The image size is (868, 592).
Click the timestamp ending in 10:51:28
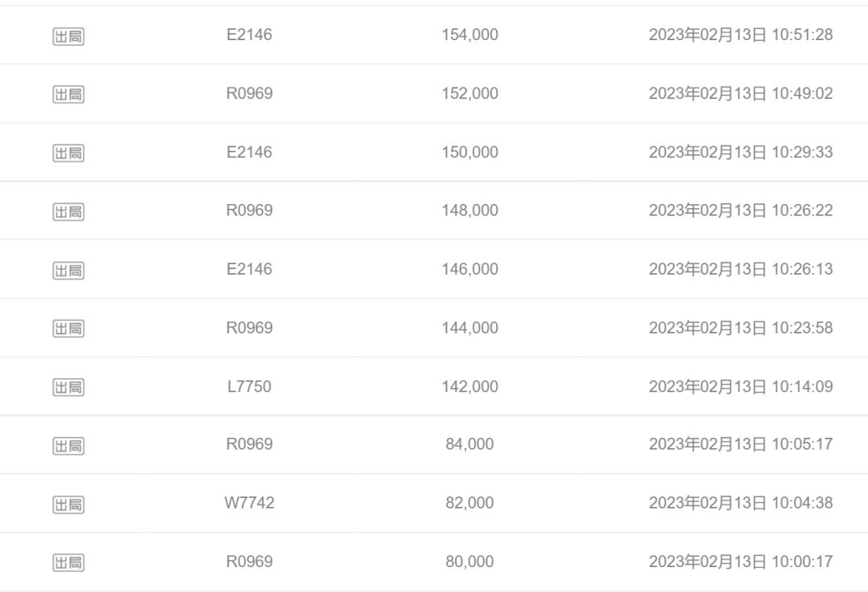pyautogui.click(x=740, y=35)
